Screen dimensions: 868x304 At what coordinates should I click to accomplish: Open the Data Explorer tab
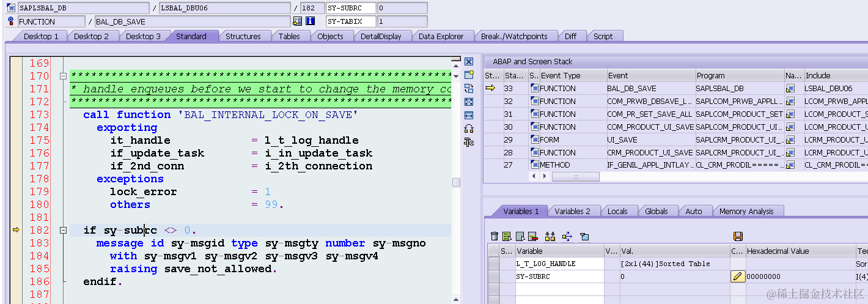(441, 36)
